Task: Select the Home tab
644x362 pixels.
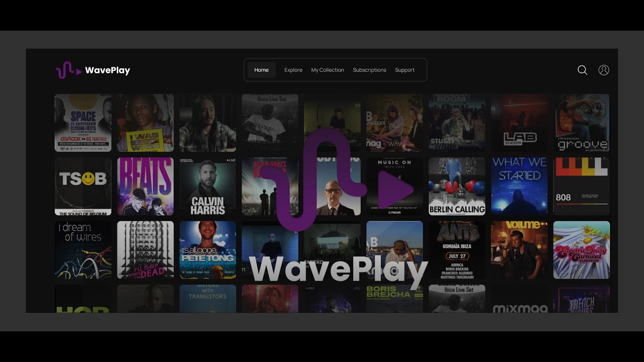Action: (x=262, y=70)
